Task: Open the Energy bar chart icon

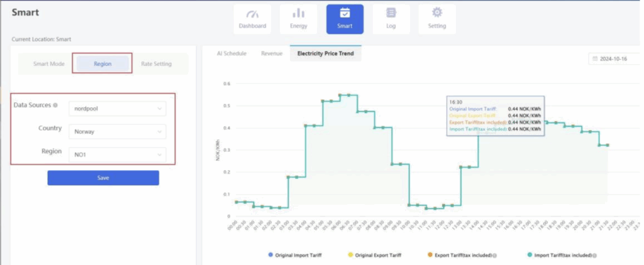Action: click(299, 14)
